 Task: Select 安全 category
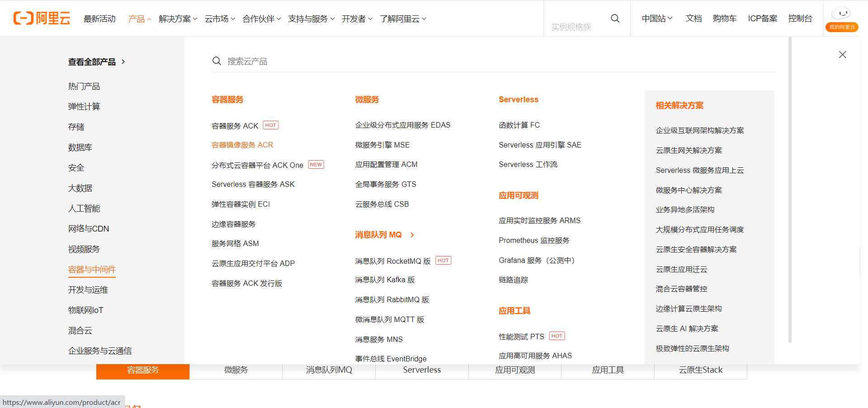click(x=76, y=168)
